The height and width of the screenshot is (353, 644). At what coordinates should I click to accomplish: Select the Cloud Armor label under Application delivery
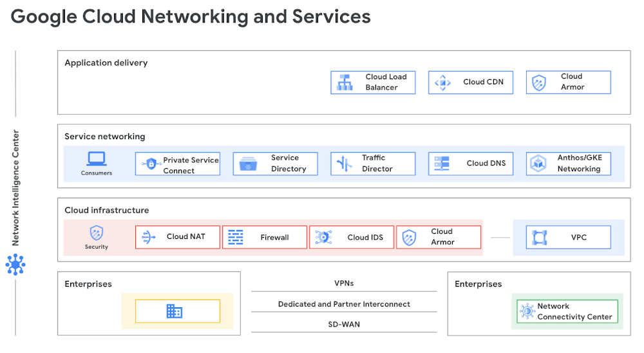coord(572,82)
